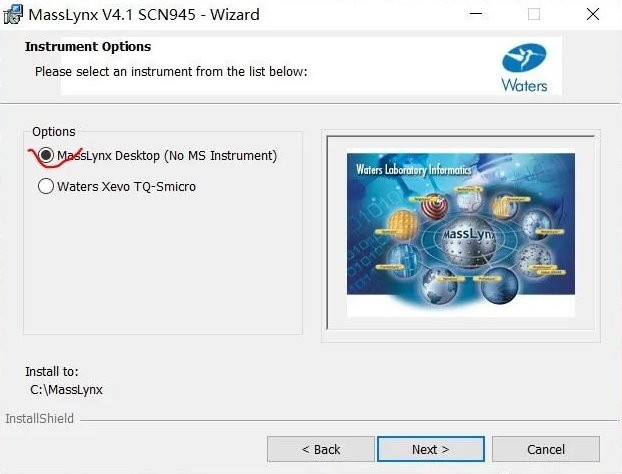Proceed with the Next button
This screenshot has width=622, height=474.
[431, 449]
